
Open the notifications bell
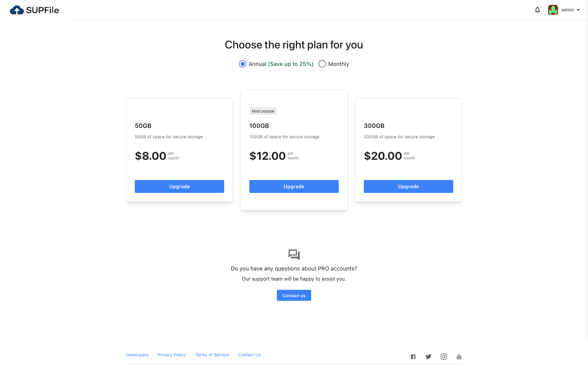[537, 10]
